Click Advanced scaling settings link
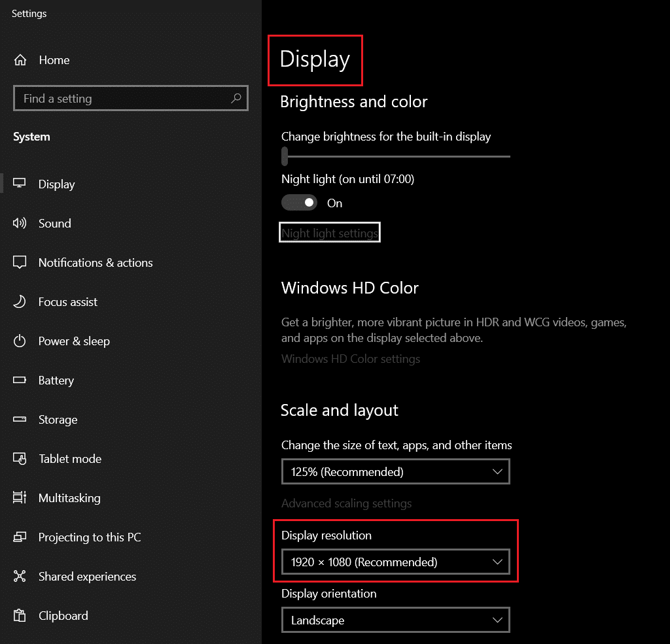Viewport: 670px width, 644px height. pos(346,503)
